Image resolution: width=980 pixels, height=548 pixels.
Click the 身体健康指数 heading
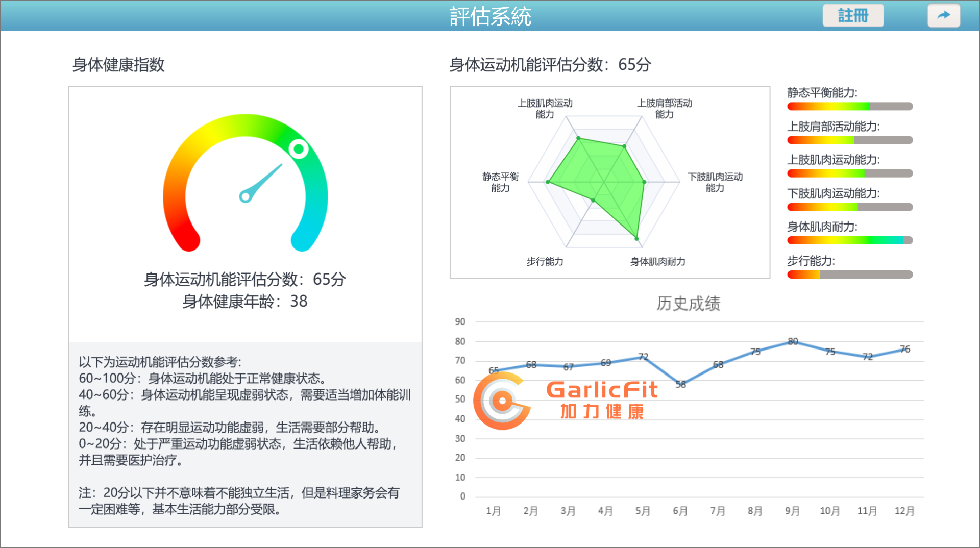click(118, 65)
